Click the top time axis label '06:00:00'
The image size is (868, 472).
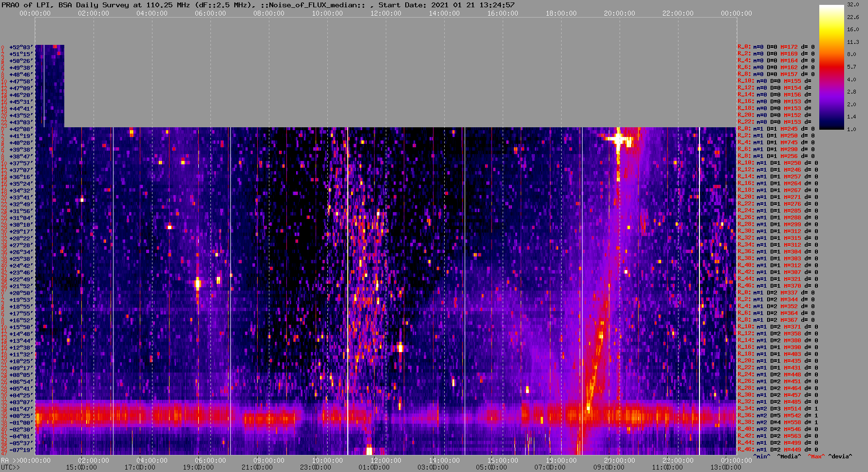[210, 13]
